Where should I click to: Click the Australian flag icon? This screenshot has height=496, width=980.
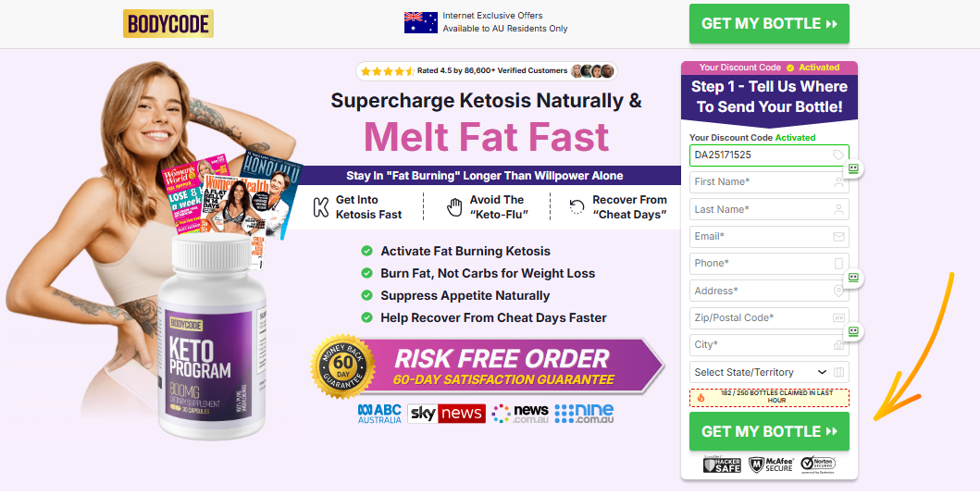(x=421, y=22)
